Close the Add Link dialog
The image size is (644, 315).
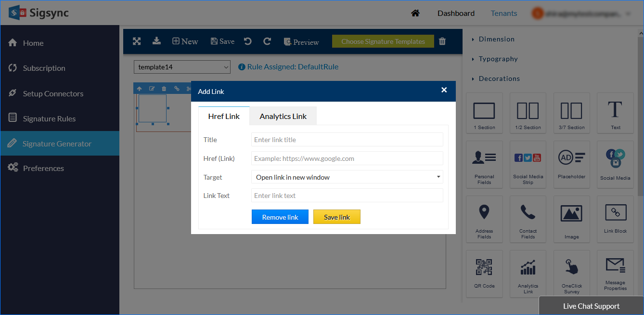[444, 90]
